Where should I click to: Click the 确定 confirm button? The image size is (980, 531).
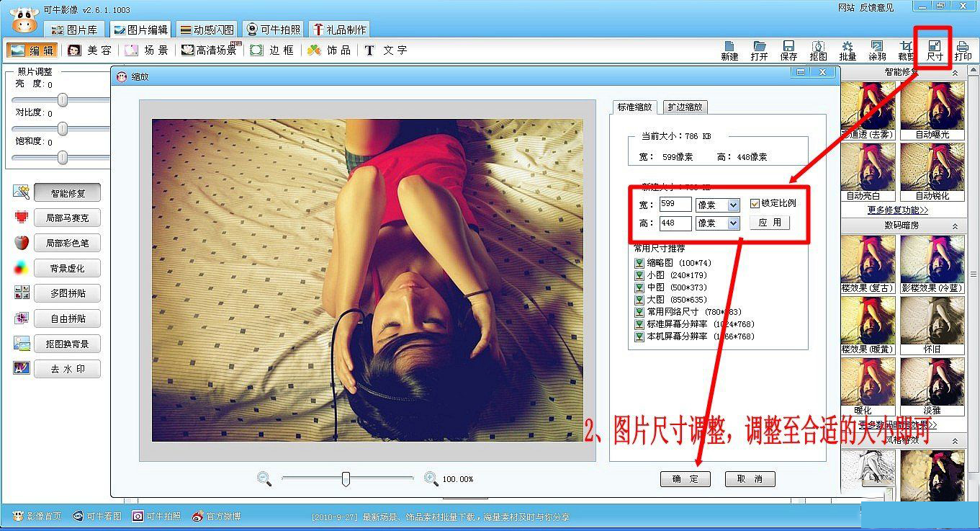point(685,478)
